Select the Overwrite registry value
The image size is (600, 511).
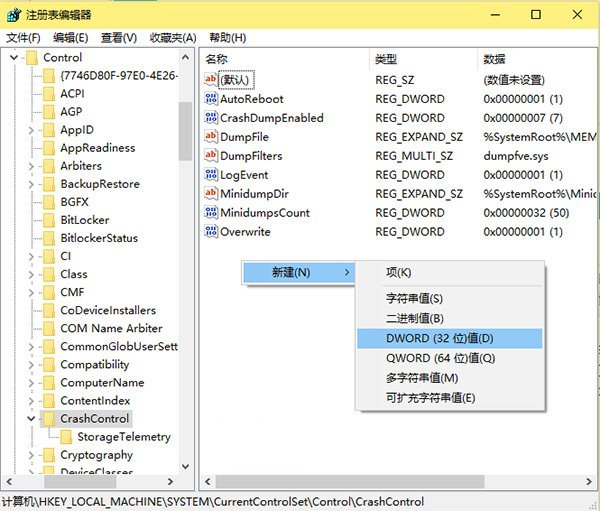click(x=245, y=232)
